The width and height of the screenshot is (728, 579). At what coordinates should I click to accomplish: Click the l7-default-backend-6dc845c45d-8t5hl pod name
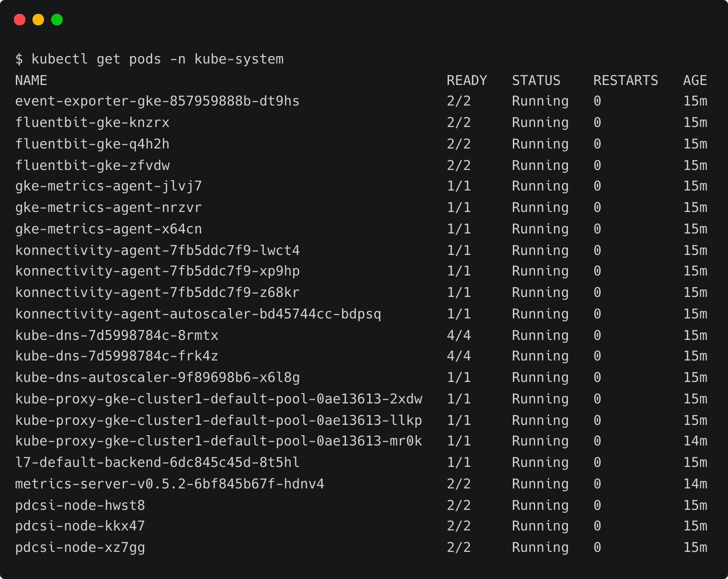tap(157, 463)
